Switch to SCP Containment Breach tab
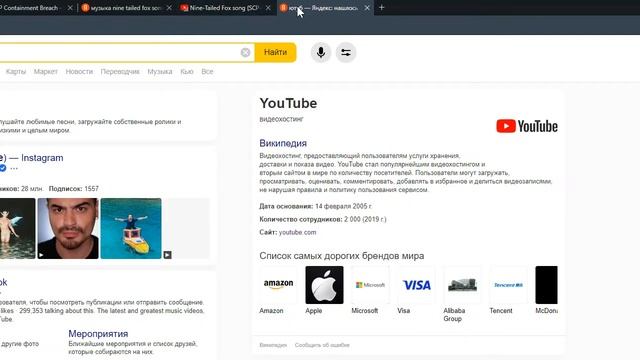Screen dimensions: 640x360 coord(31,7)
